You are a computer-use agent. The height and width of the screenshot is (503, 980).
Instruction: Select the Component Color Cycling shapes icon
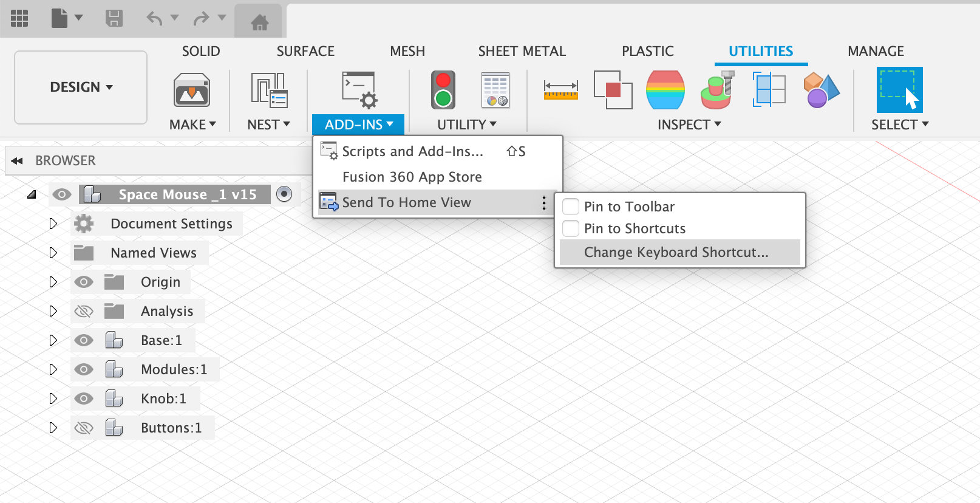pos(822,90)
